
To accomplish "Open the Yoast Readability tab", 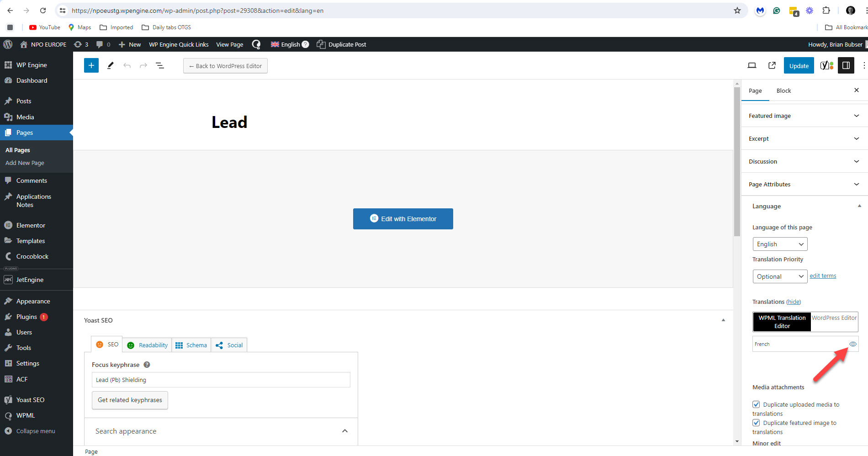I will [x=147, y=345].
